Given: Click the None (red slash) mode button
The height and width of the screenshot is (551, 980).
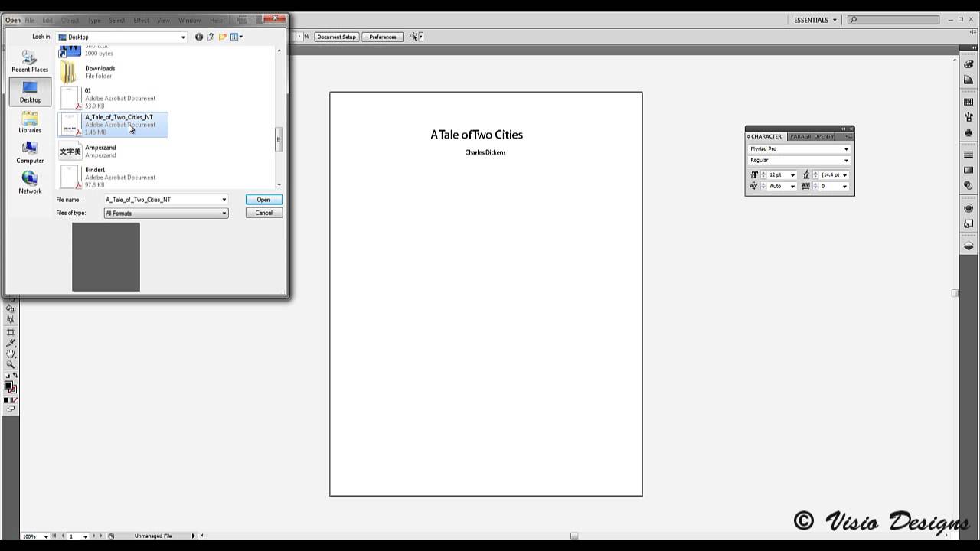Looking at the screenshot, I should point(15,399).
